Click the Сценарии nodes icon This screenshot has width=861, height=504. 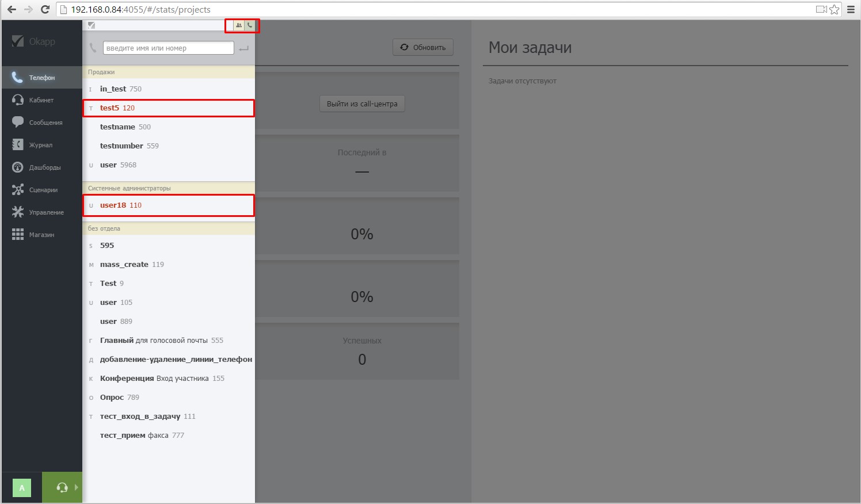(17, 190)
